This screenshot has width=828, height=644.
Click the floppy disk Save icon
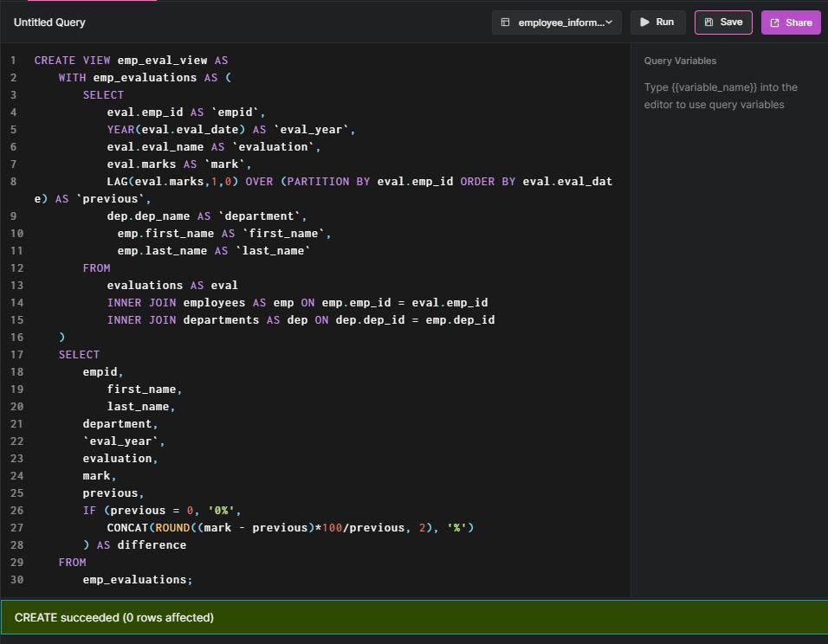point(708,23)
